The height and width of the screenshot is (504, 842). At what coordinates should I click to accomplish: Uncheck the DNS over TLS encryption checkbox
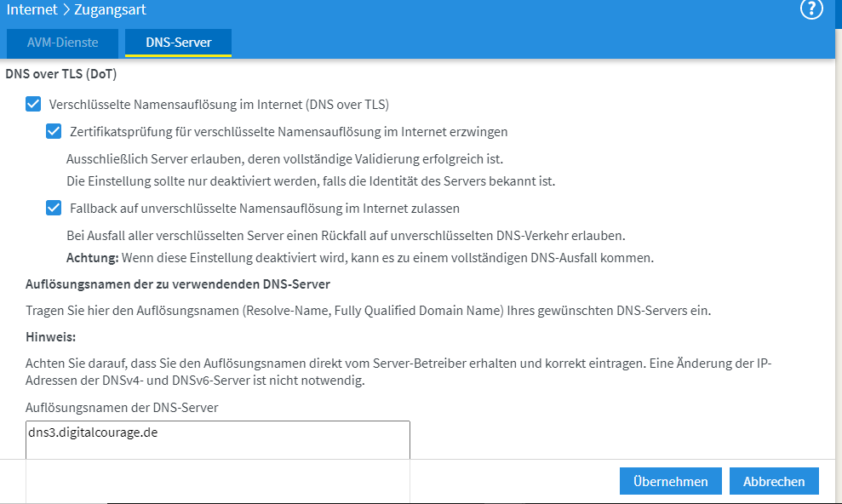[33, 104]
